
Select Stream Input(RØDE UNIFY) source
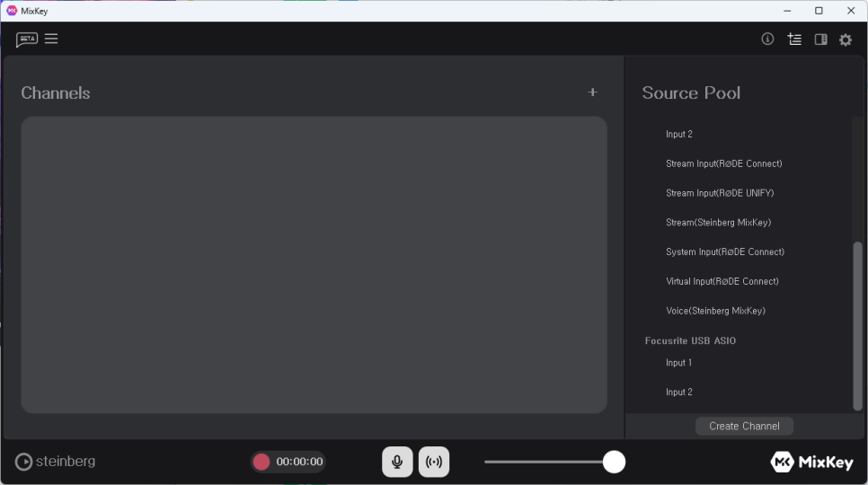(720, 193)
